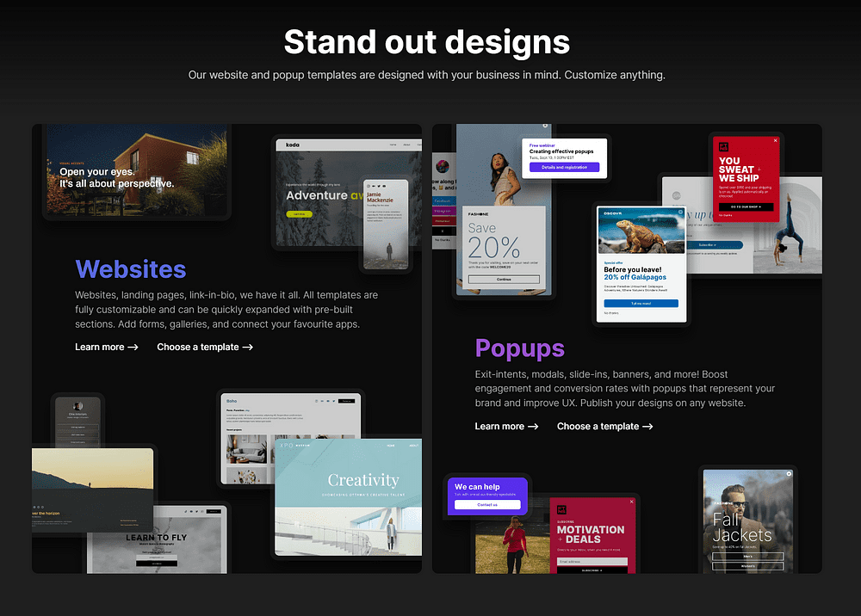Select the Galápagos 20% off popup preview
Screen dimensions: 861x616
pos(641,264)
